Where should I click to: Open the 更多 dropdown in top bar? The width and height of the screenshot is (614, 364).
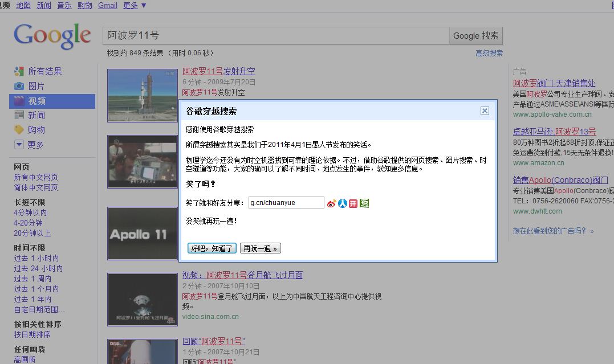click(x=135, y=5)
